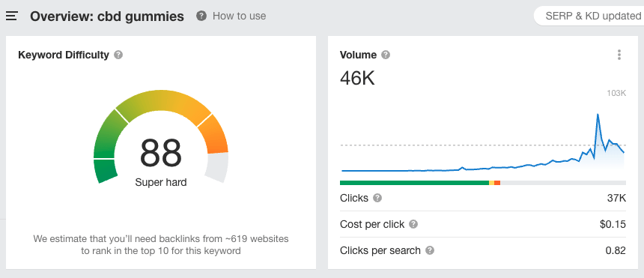Click the green segment of the clicks bar
Image resolution: width=644 pixels, height=278 pixels.
(x=414, y=183)
